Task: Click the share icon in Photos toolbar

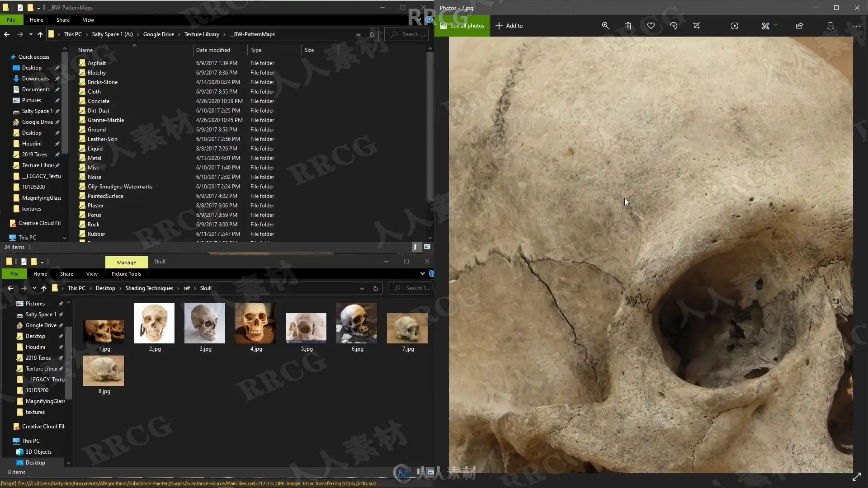Action: tap(799, 26)
